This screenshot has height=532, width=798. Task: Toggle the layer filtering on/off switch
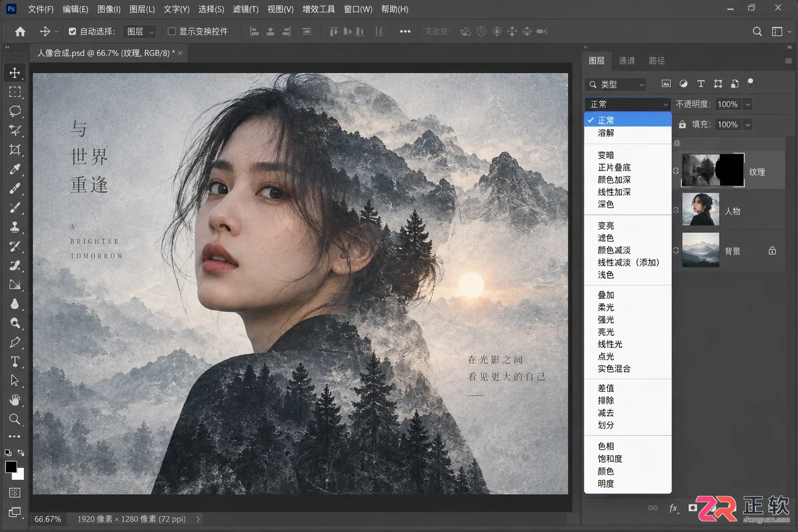[x=750, y=83]
